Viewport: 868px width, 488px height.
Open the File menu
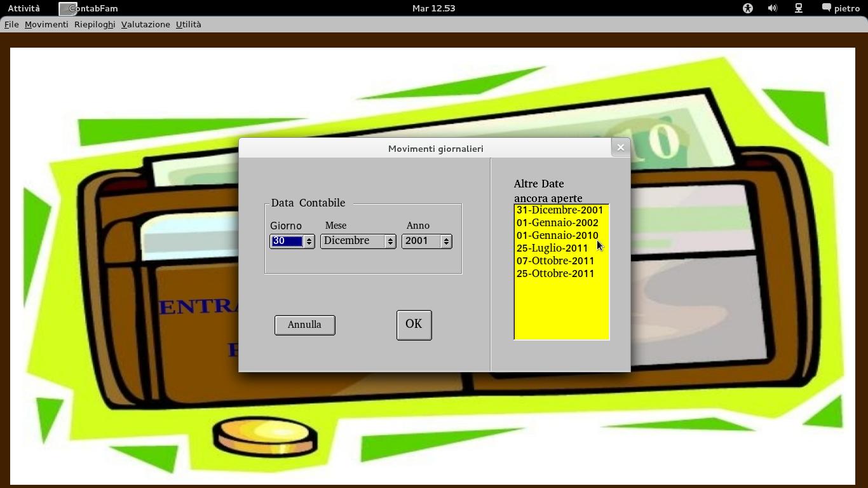pyautogui.click(x=11, y=24)
